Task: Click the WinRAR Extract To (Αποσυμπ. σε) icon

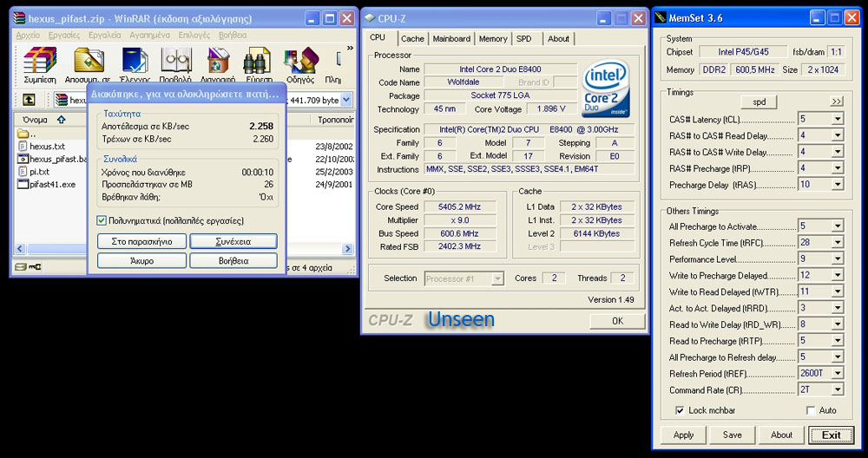Action: pos(89,61)
